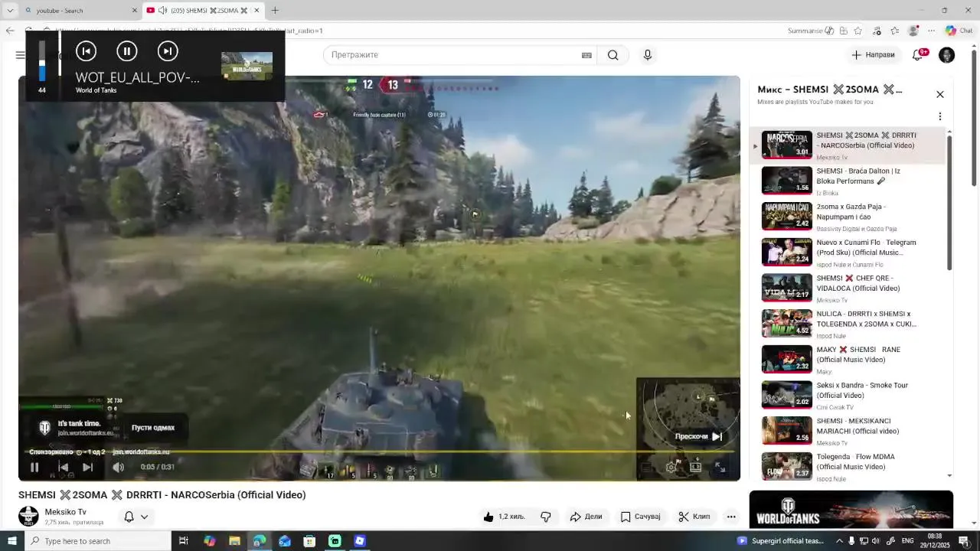Open the favourites list icon
The image size is (980, 551).
pos(894,31)
